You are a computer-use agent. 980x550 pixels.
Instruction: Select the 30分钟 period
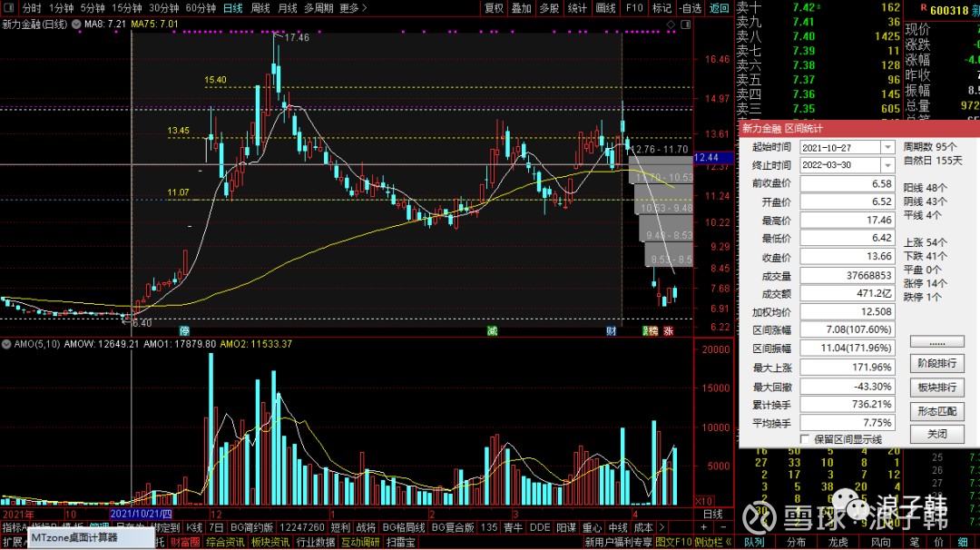(163, 8)
